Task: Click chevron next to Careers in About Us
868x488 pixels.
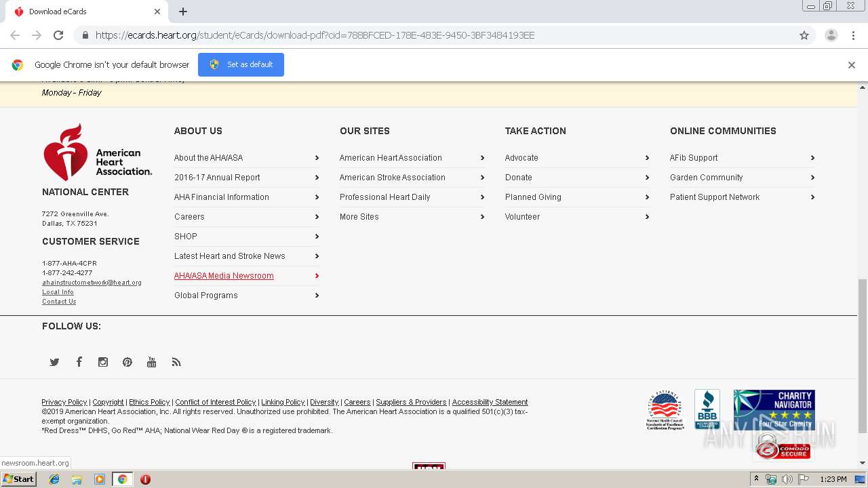Action: coord(317,217)
